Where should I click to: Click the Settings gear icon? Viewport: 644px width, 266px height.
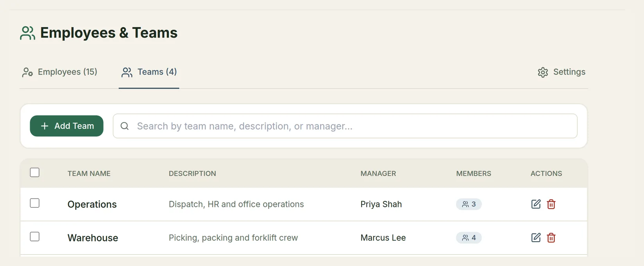(x=543, y=72)
